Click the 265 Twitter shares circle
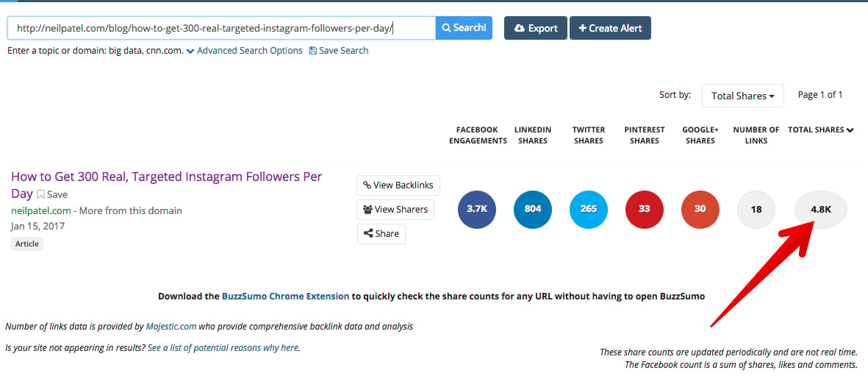The height and width of the screenshot is (387, 868). [x=589, y=209]
